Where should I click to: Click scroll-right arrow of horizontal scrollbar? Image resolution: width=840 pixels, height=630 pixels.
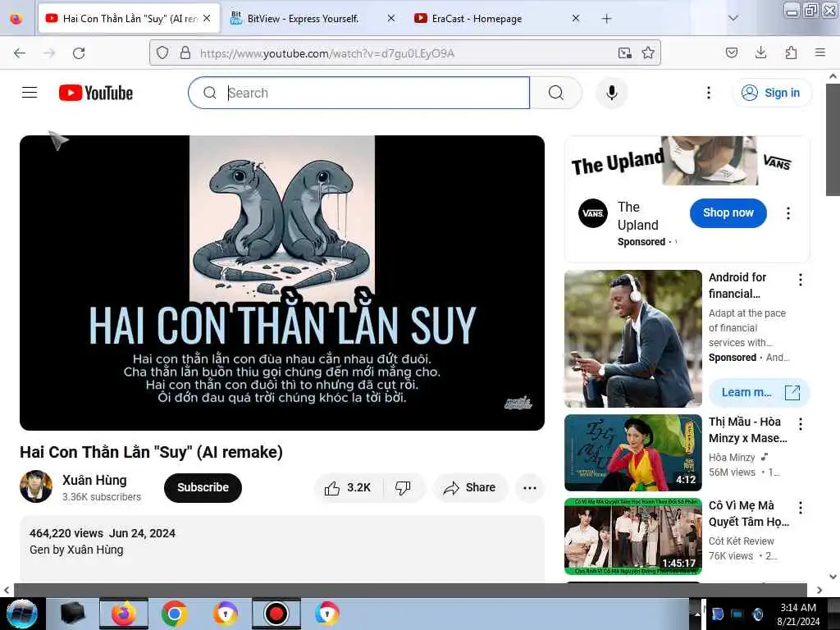[x=819, y=590]
